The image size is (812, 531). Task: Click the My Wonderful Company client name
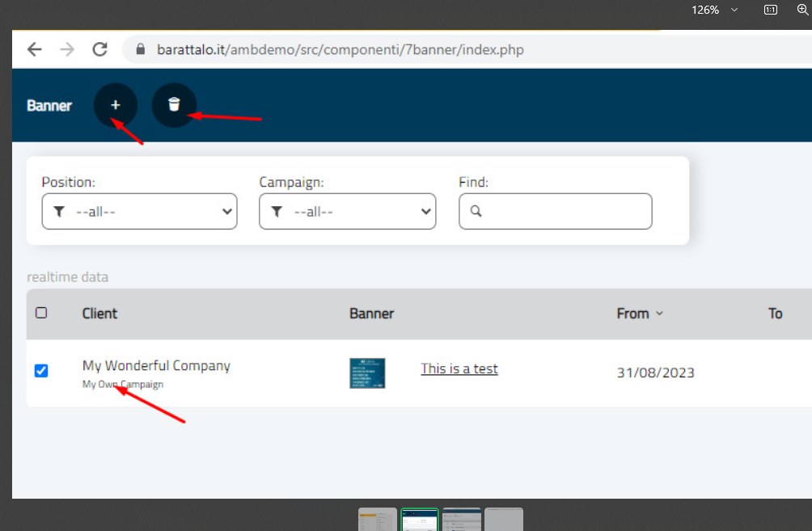click(x=156, y=365)
